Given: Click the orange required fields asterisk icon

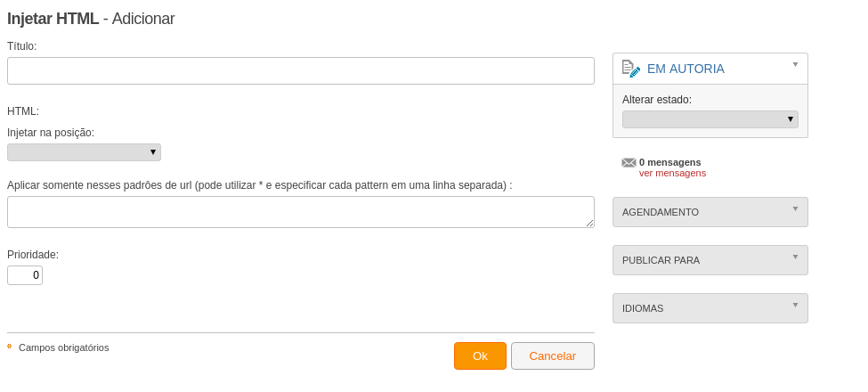Looking at the screenshot, I should tap(10, 347).
